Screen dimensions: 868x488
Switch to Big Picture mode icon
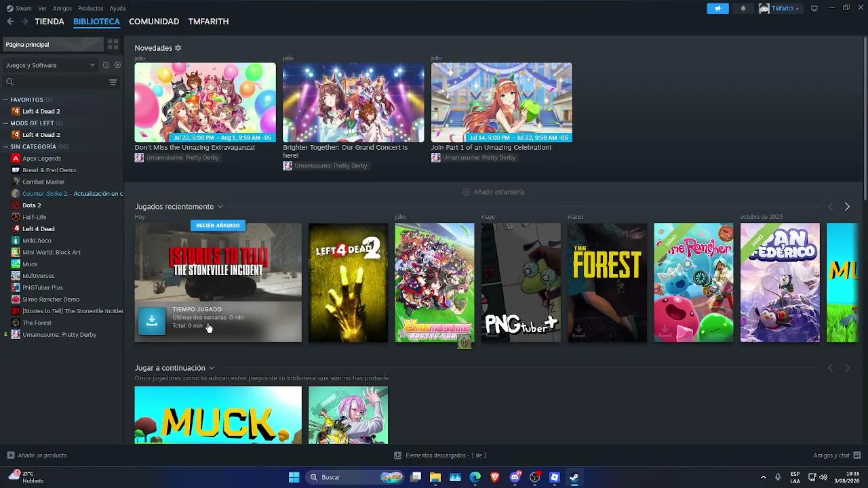pyautogui.click(x=814, y=8)
